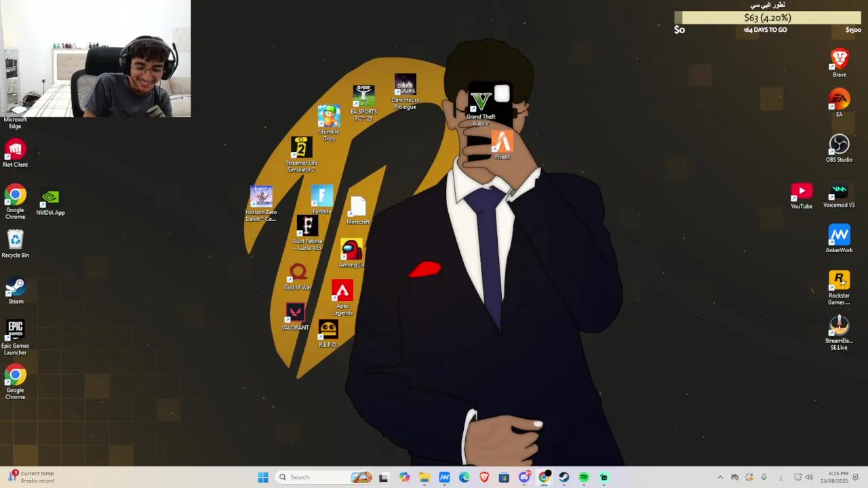Open Brave from the taskbar
Viewport: 868px width, 488px height.
tap(484, 477)
